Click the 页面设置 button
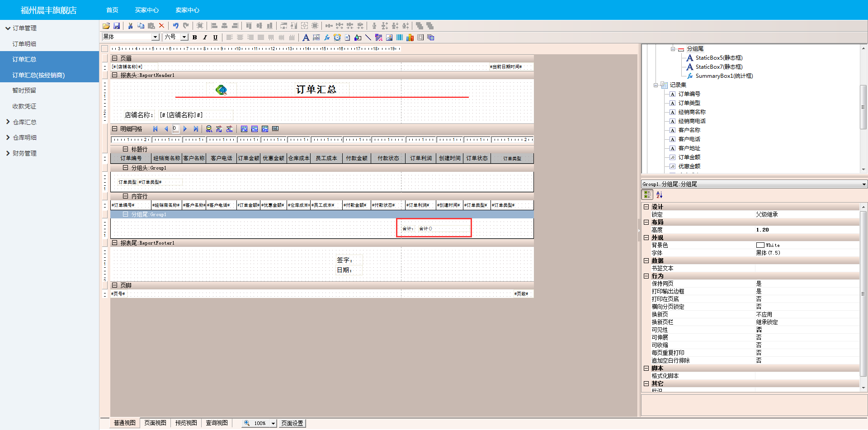868x430 pixels. [x=292, y=423]
